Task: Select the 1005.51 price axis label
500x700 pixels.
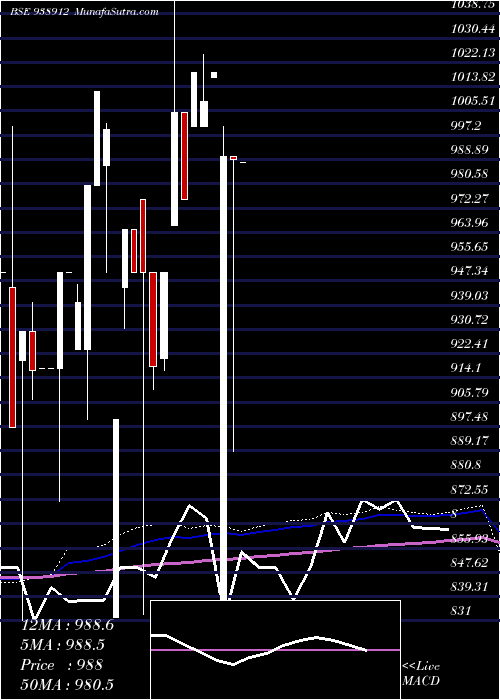Action: click(473, 101)
